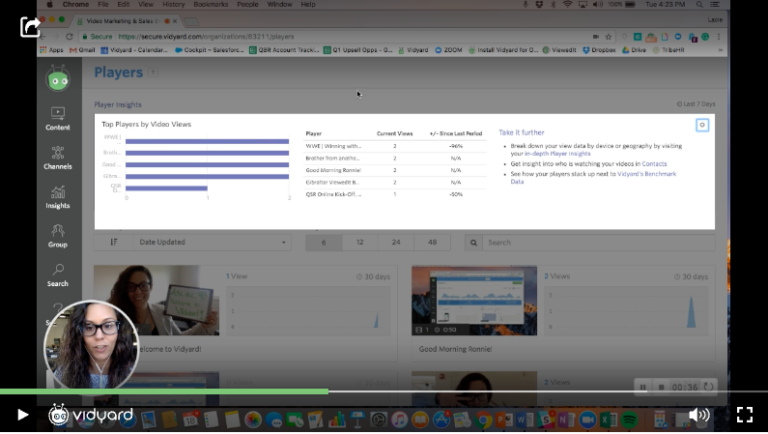The width and height of the screenshot is (768, 434).
Task: Open the ZOOM bookmark
Action: point(449,50)
